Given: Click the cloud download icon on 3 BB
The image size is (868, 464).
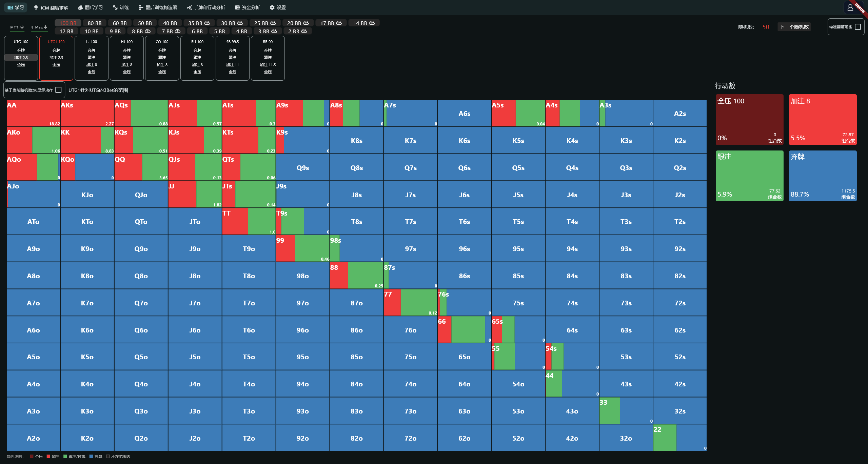Looking at the screenshot, I should click(x=274, y=31).
